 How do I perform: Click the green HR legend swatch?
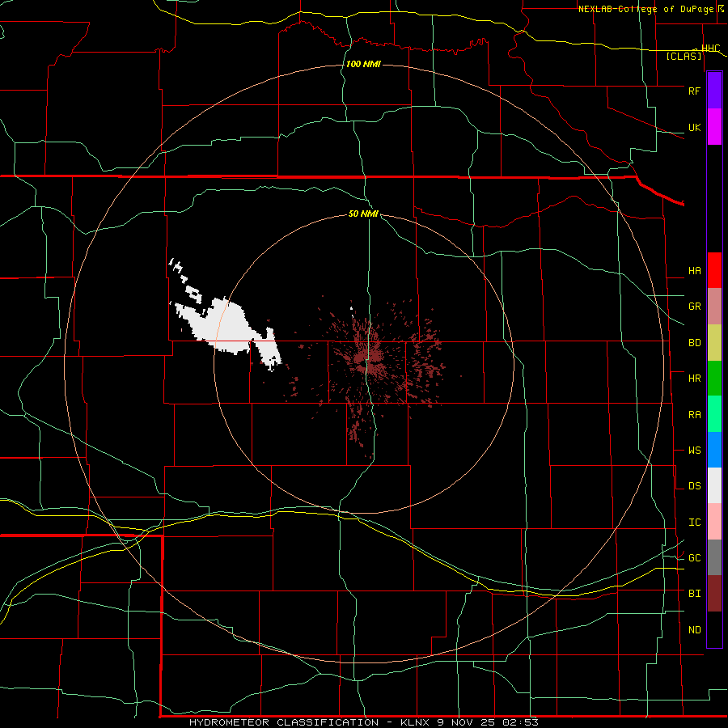tap(714, 379)
